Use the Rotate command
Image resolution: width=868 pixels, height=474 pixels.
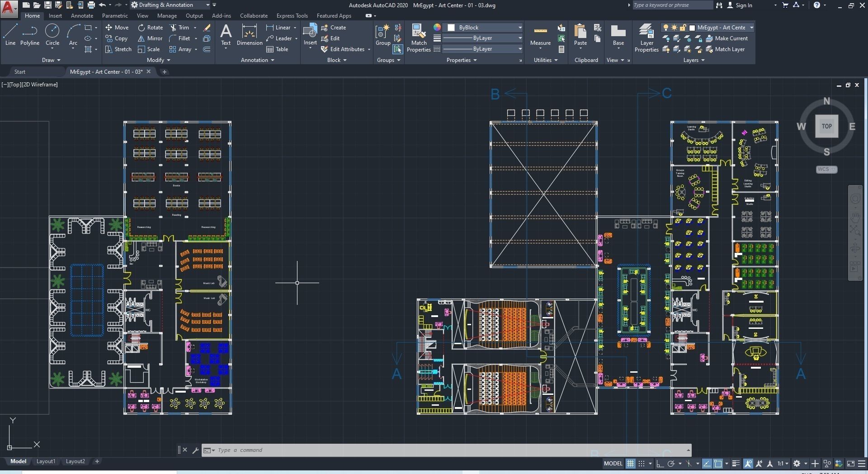(x=151, y=28)
